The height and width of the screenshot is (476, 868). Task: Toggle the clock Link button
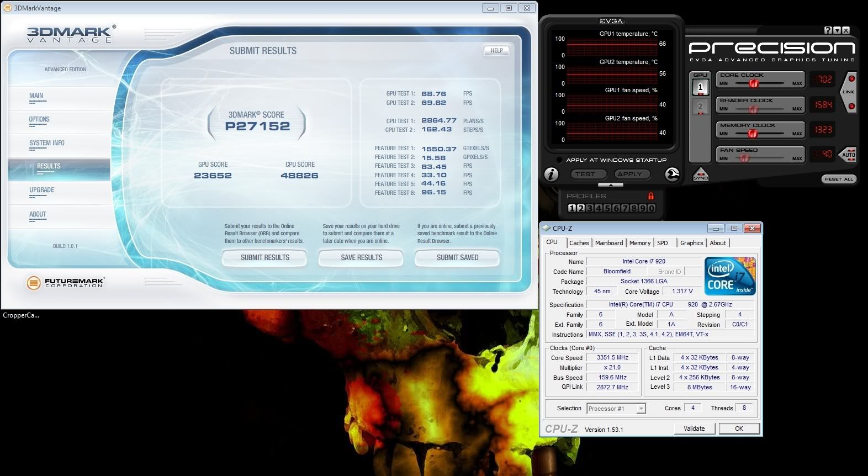click(849, 92)
